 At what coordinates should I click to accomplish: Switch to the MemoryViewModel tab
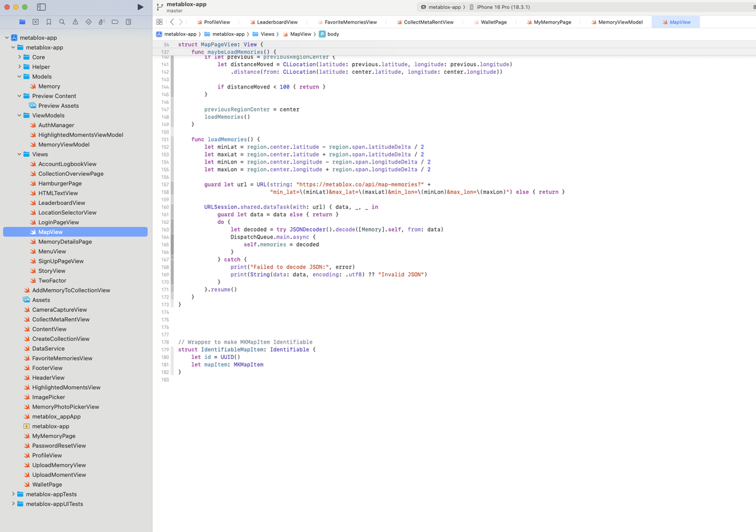(x=617, y=22)
